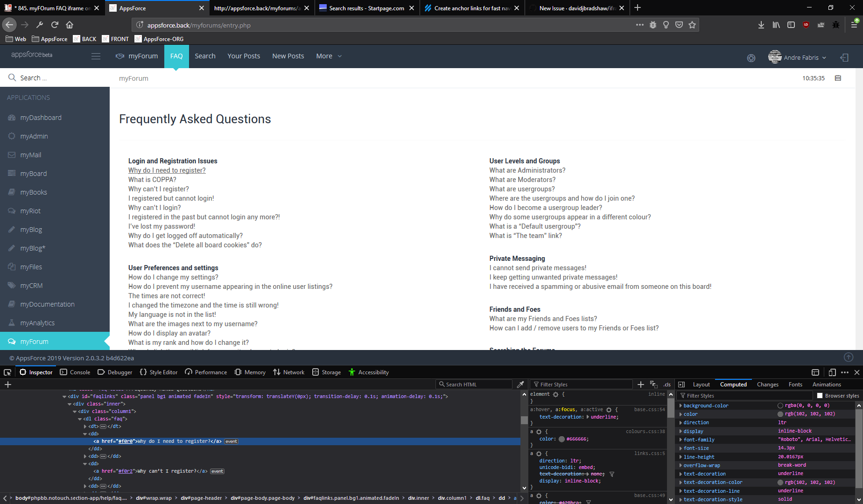Go to browser home page icon
The height and width of the screenshot is (504, 863).
click(x=70, y=25)
